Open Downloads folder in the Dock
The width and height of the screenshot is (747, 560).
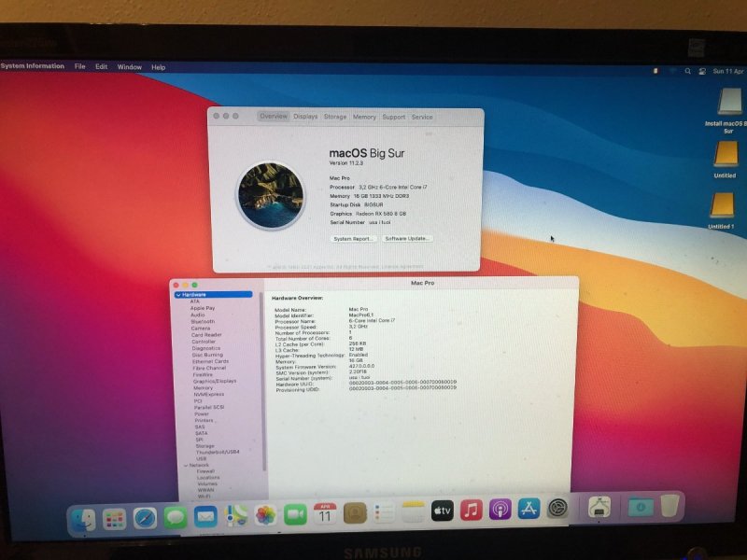pyautogui.click(x=640, y=507)
